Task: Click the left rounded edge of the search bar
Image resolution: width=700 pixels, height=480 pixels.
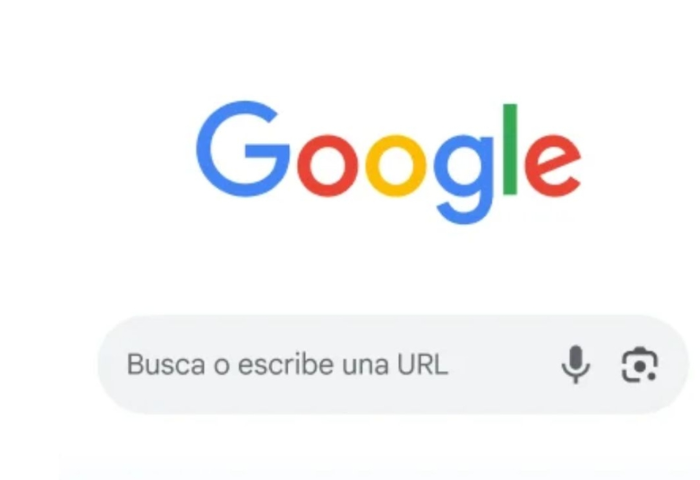Action: 109,364
